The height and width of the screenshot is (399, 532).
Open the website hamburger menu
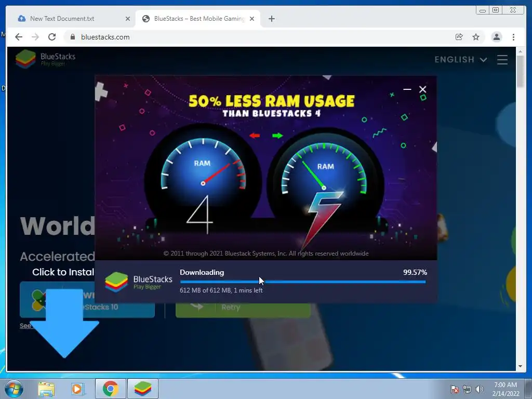coord(502,60)
